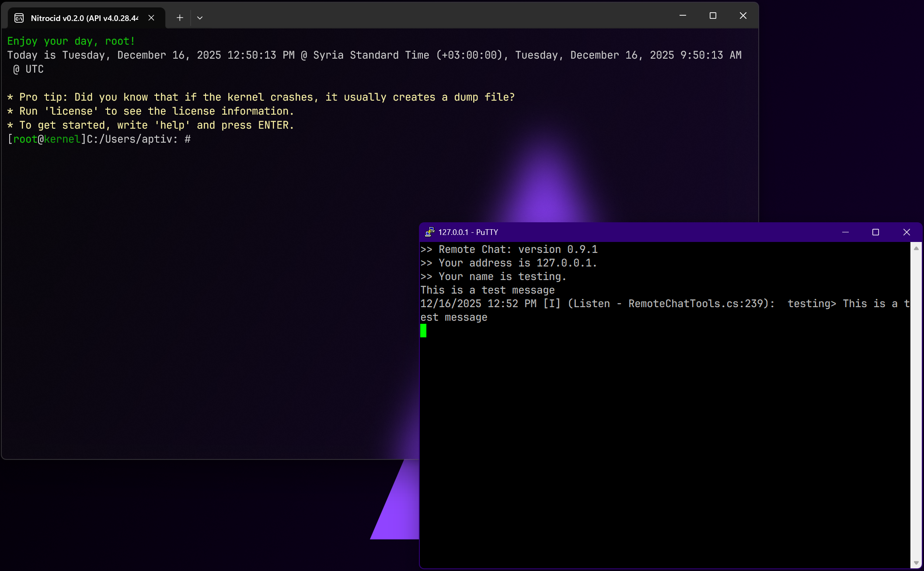This screenshot has width=924, height=571.
Task: Minimize the Nitrocid terminal window
Action: click(683, 16)
